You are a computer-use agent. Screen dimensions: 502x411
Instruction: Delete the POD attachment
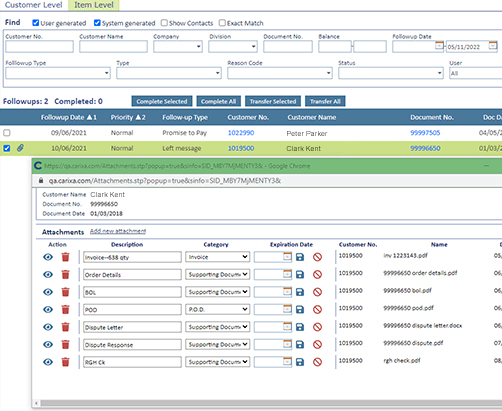(66, 309)
